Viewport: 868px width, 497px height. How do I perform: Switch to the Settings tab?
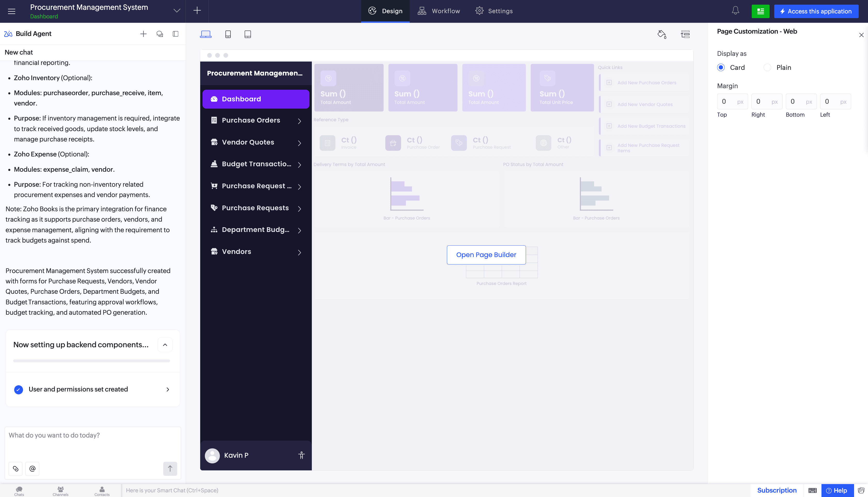point(494,11)
